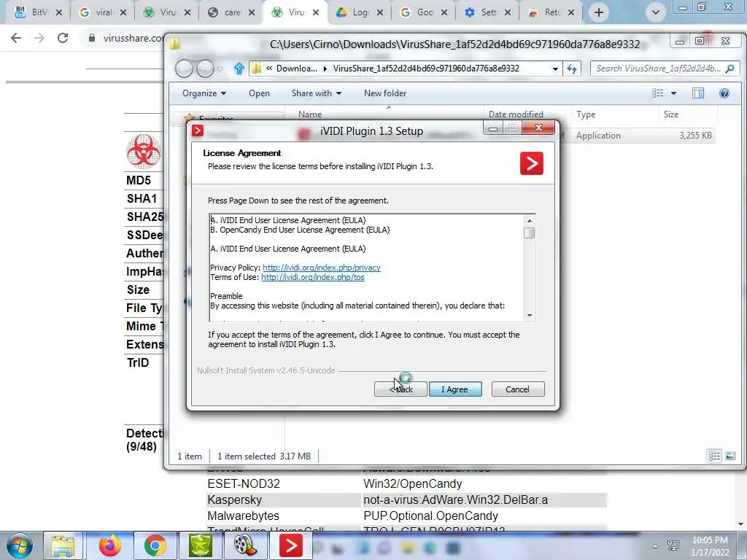Screen dimensions: 747x560
Task: Click the Explorer back navigation button
Action: click(183, 69)
